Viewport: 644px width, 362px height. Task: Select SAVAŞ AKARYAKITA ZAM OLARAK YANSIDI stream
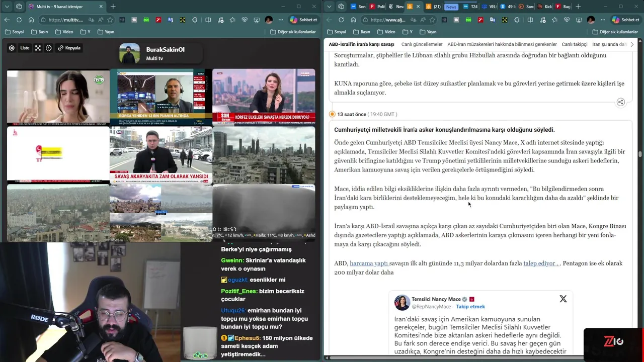tap(161, 155)
